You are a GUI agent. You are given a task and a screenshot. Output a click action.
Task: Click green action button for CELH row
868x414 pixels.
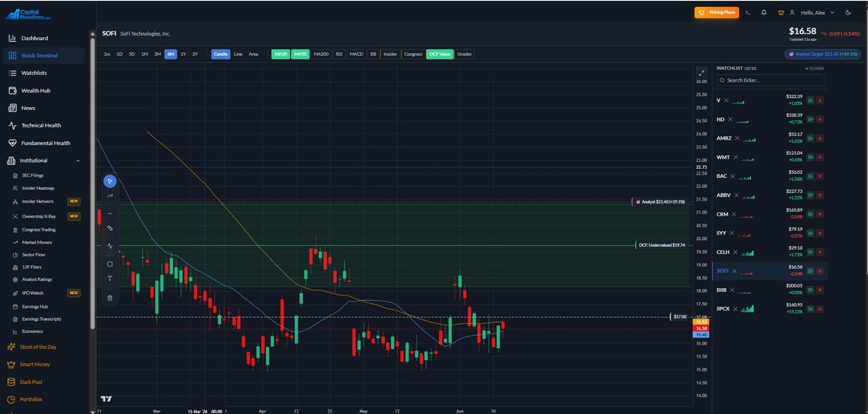[x=810, y=252]
